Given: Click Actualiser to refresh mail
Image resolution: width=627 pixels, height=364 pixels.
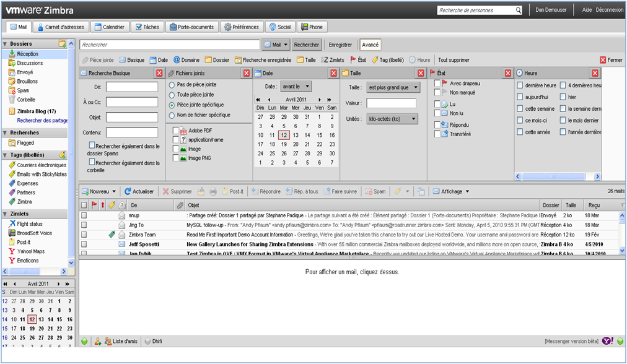Looking at the screenshot, I should pyautogui.click(x=139, y=192).
